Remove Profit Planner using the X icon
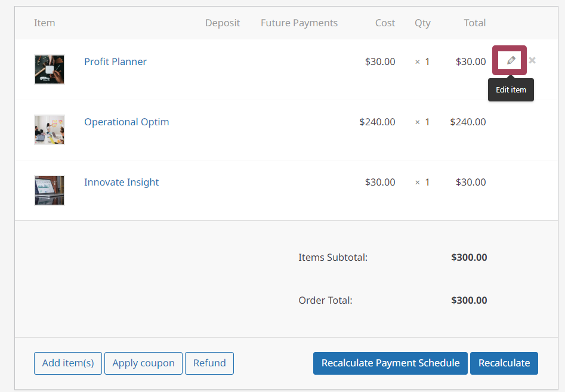The width and height of the screenshot is (565, 392). 532,60
